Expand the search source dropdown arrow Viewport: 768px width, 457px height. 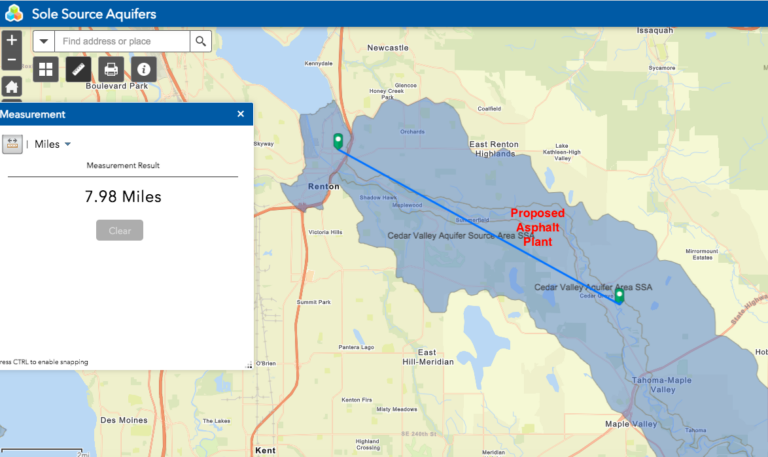coord(44,41)
